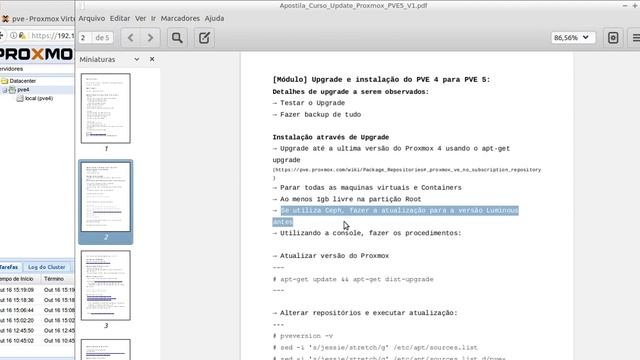The height and width of the screenshot is (360, 640).
Task: Click the highlighted Ceph Luminous text line
Action: tap(395, 216)
